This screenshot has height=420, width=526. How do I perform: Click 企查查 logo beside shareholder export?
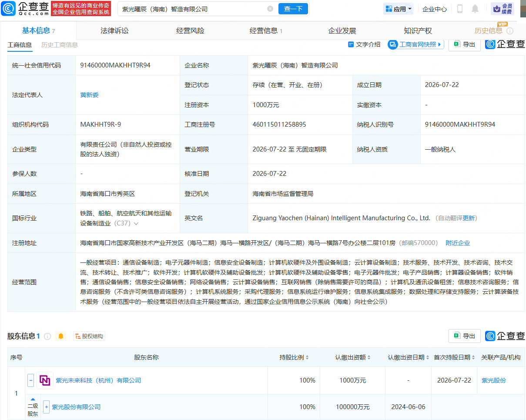[505, 336]
